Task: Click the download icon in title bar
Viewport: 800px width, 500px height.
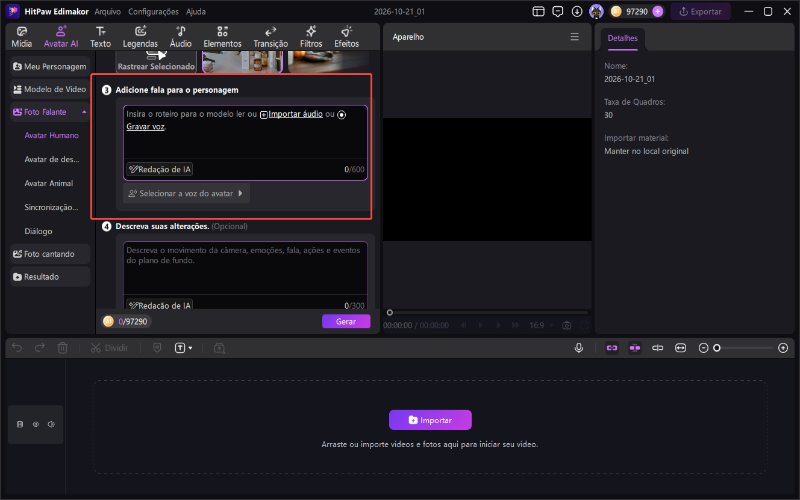Action: (x=577, y=11)
